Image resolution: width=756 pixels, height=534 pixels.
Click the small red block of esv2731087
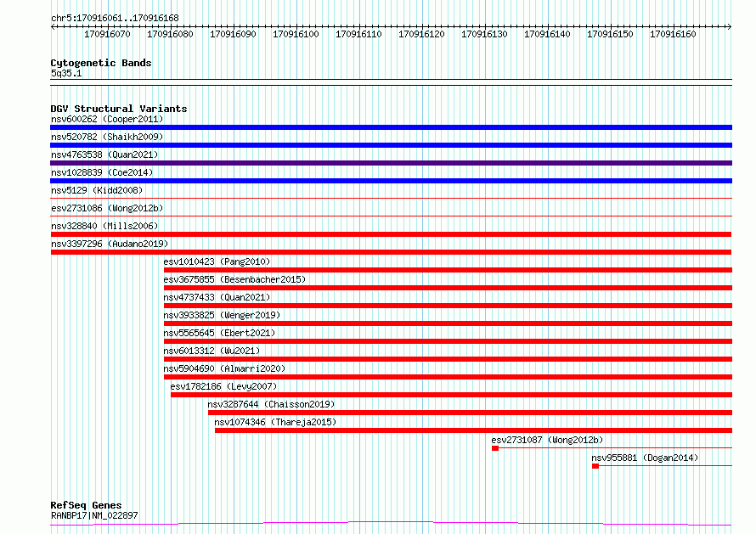(x=495, y=448)
